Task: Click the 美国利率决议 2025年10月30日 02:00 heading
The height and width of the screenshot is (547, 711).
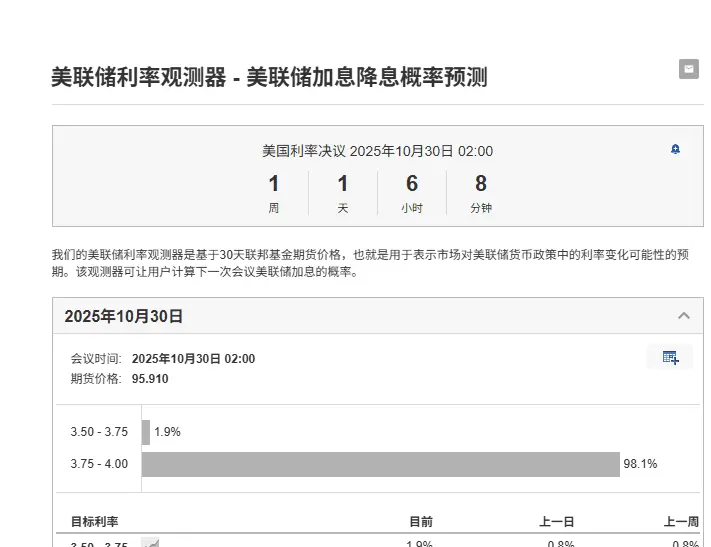Action: pos(377,151)
